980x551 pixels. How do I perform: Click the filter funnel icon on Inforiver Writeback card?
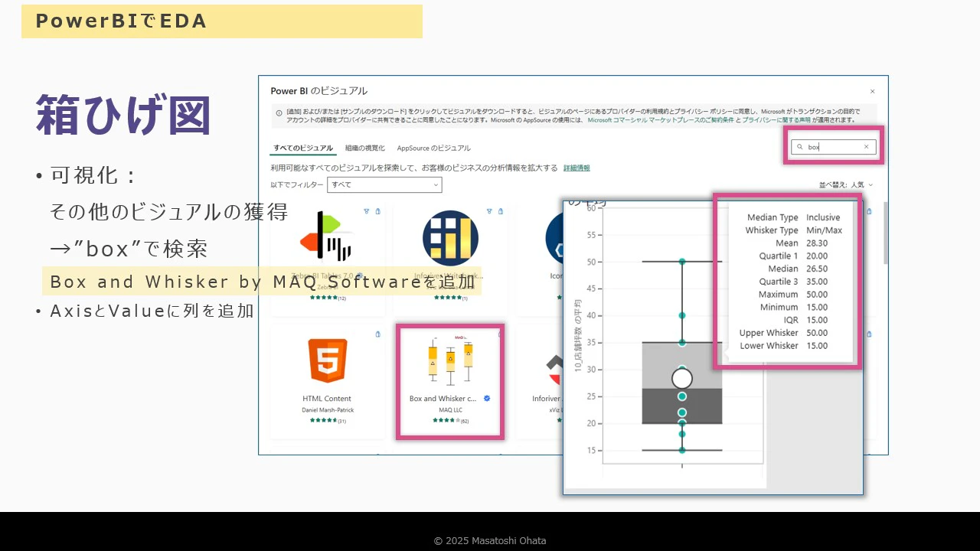tap(489, 211)
